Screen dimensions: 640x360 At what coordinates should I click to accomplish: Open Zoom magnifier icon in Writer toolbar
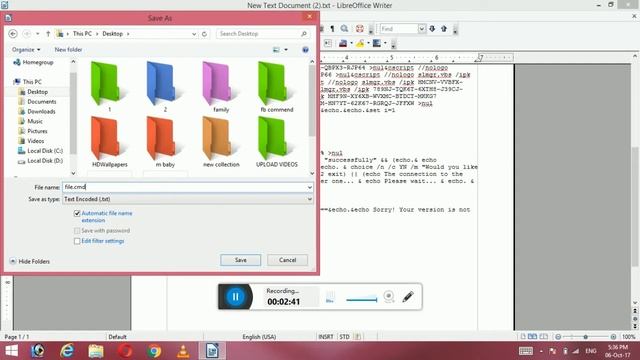point(344,29)
